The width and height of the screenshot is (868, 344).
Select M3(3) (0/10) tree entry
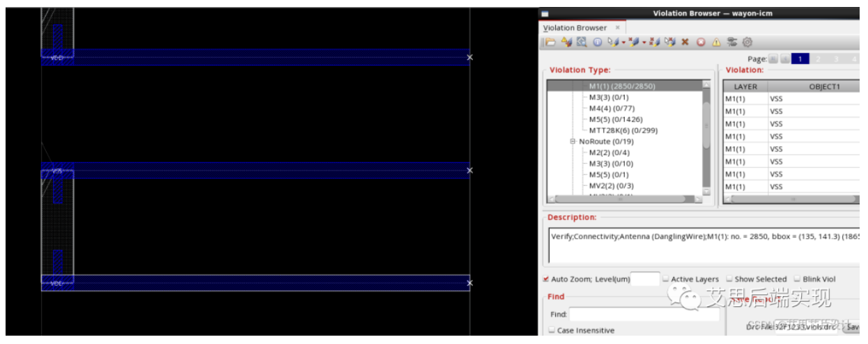pyautogui.click(x=611, y=164)
